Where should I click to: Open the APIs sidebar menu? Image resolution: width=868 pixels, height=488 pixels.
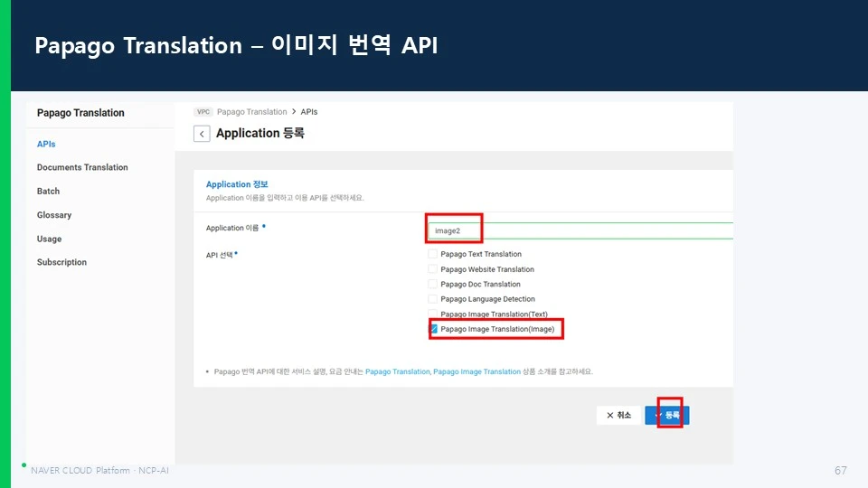tap(46, 144)
